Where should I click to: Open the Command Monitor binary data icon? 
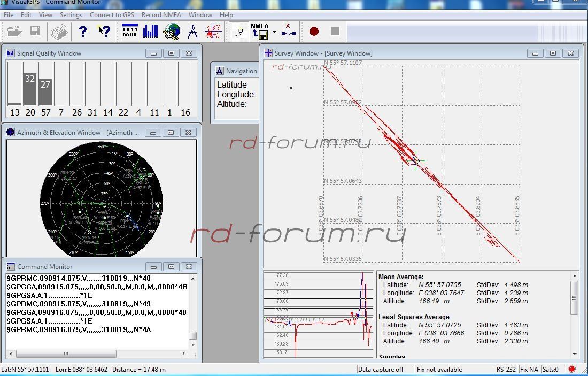click(x=130, y=32)
